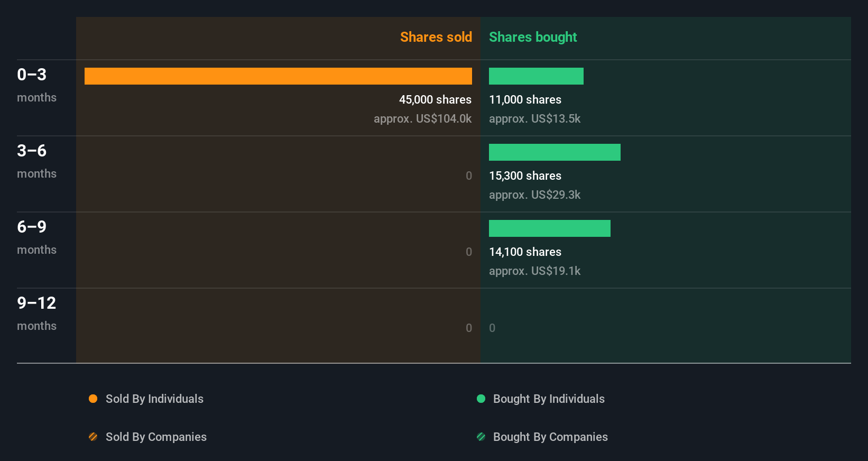Click the orange Sold By Individuals legend dot
The height and width of the screenshot is (461, 868).
pos(93,399)
